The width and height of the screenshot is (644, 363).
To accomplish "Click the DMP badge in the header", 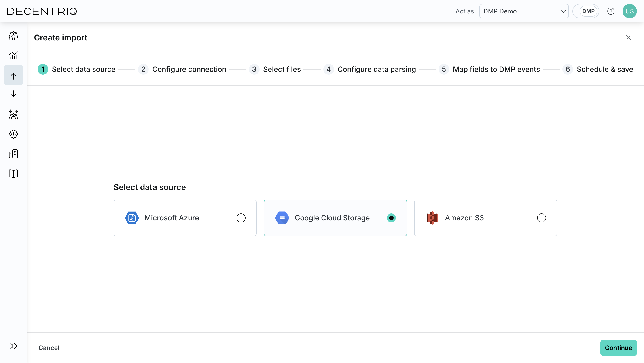I will pyautogui.click(x=588, y=11).
